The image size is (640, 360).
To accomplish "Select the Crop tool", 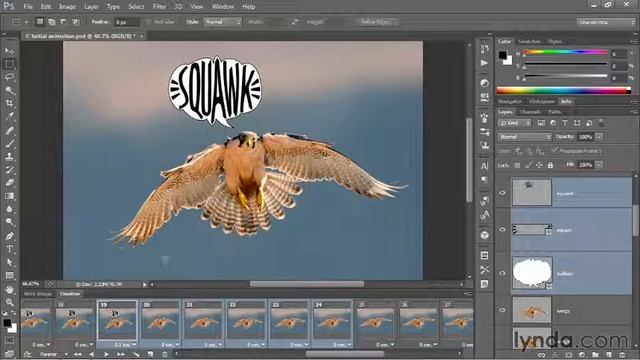I will [9, 103].
